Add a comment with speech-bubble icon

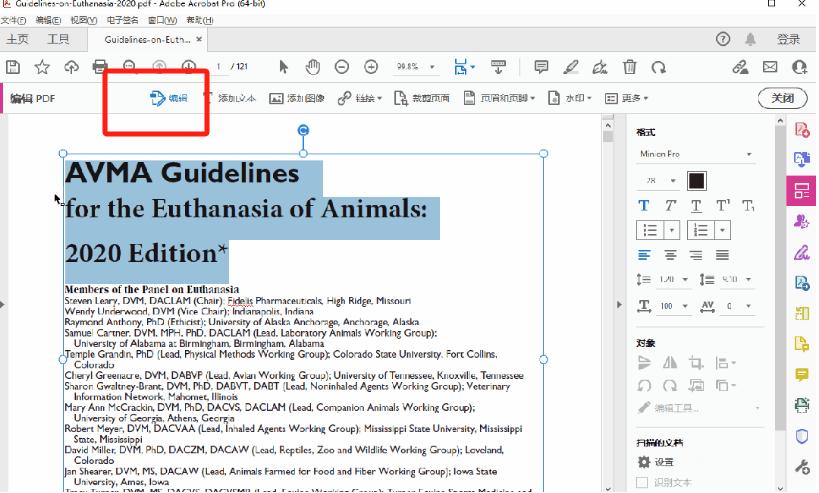click(x=541, y=67)
